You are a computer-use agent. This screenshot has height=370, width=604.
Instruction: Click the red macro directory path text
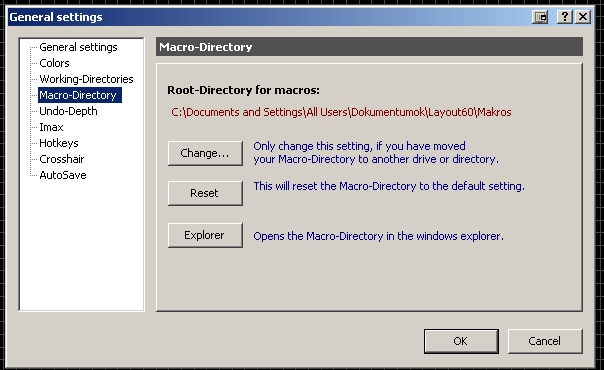341,112
